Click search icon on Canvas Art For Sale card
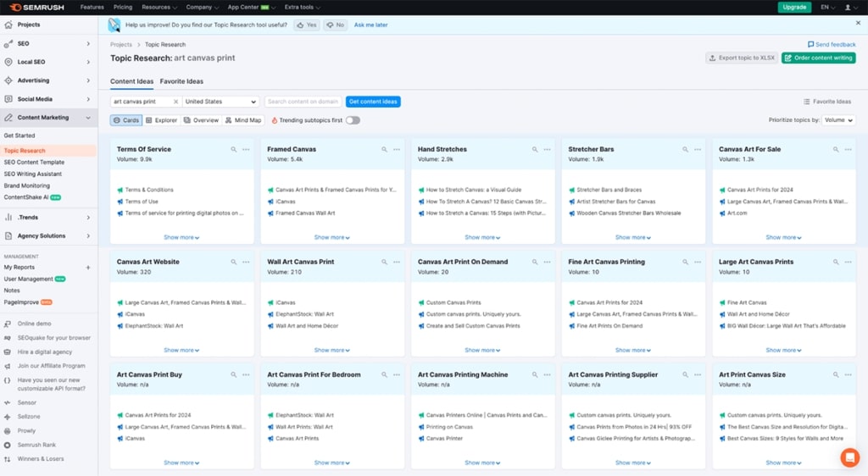This screenshot has width=868, height=476. pos(836,149)
